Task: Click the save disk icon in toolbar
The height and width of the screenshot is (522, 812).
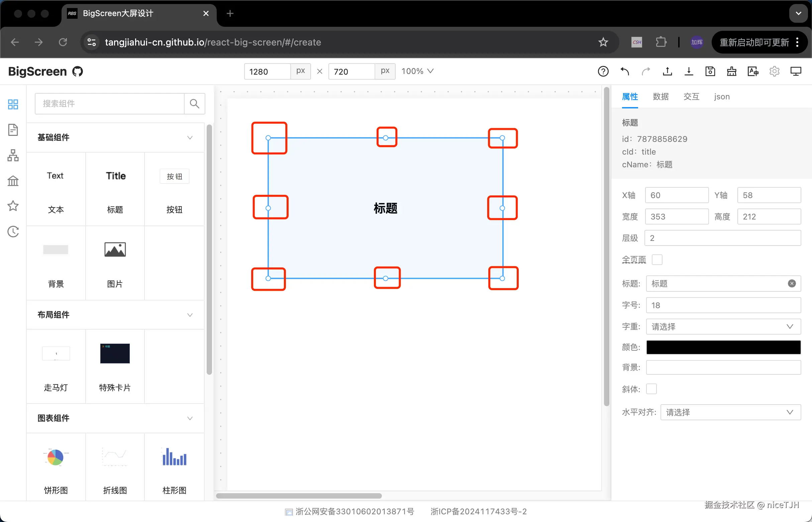Action: point(710,71)
